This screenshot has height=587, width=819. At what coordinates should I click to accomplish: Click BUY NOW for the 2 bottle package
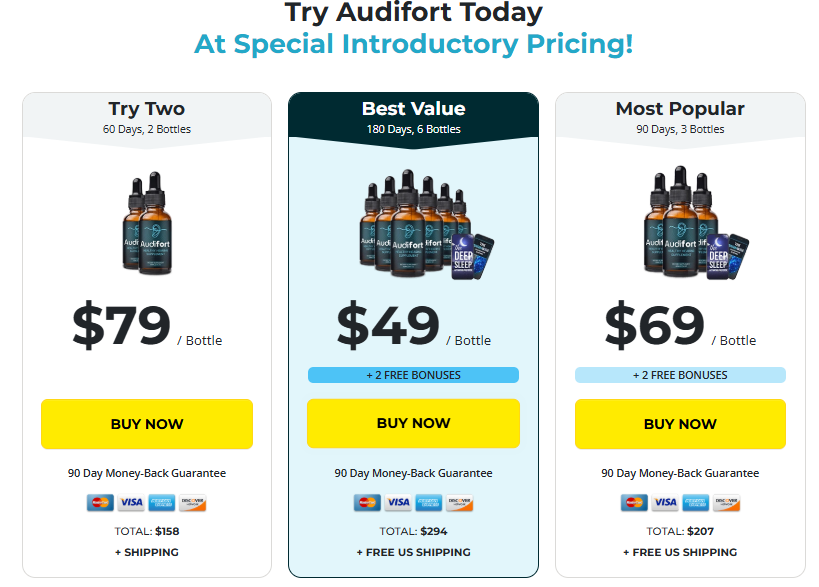(x=147, y=424)
